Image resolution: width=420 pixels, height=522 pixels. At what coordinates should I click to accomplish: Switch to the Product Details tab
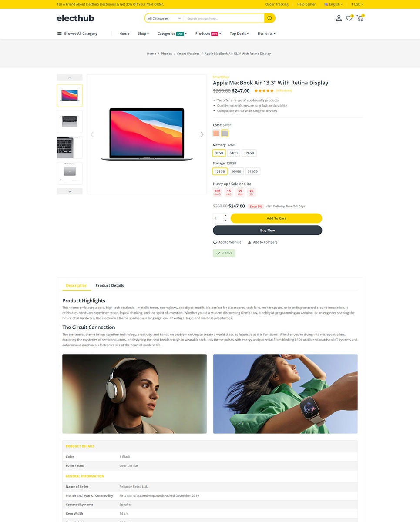[110, 286]
